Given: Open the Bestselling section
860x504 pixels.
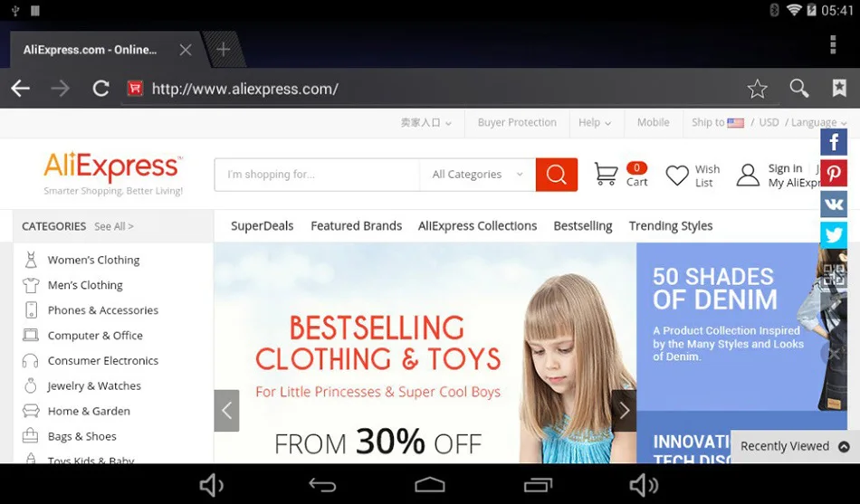Looking at the screenshot, I should (583, 226).
